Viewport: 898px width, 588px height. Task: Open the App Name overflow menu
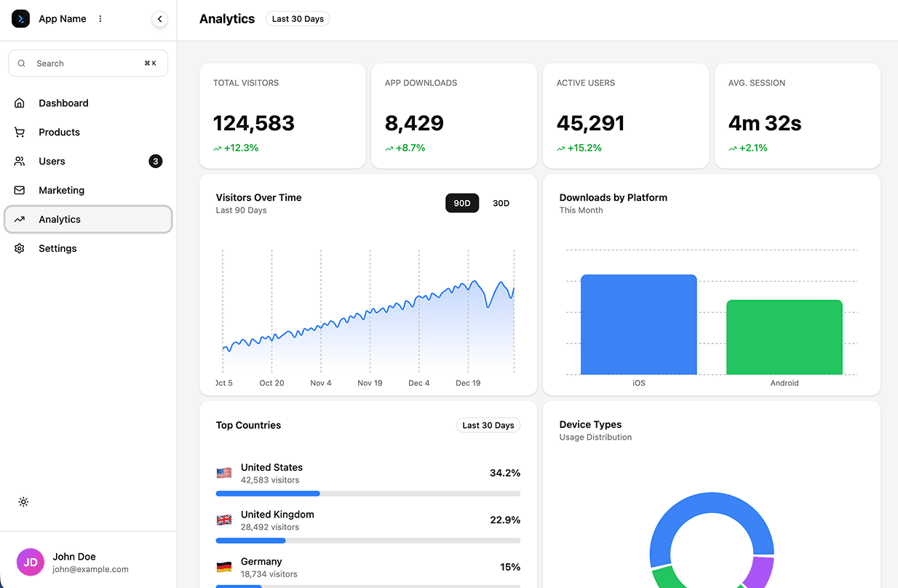click(x=100, y=19)
